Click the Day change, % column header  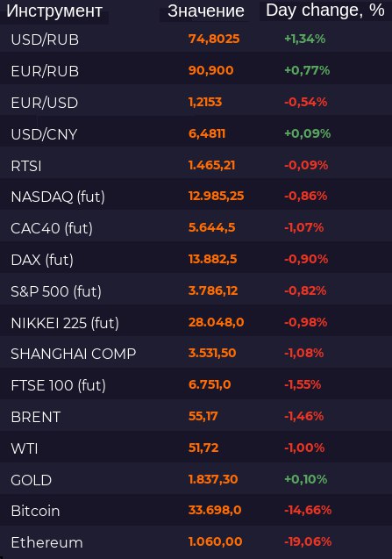[325, 11]
